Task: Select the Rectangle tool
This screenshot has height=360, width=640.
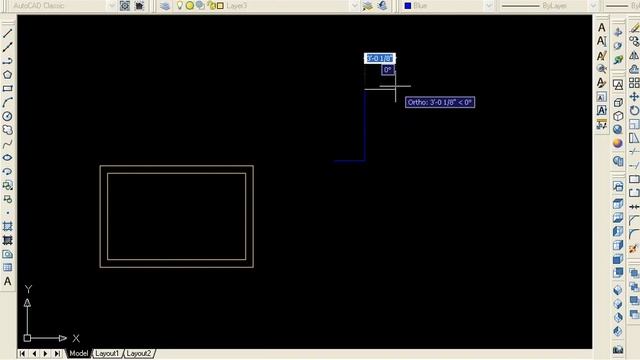Action: (7, 89)
